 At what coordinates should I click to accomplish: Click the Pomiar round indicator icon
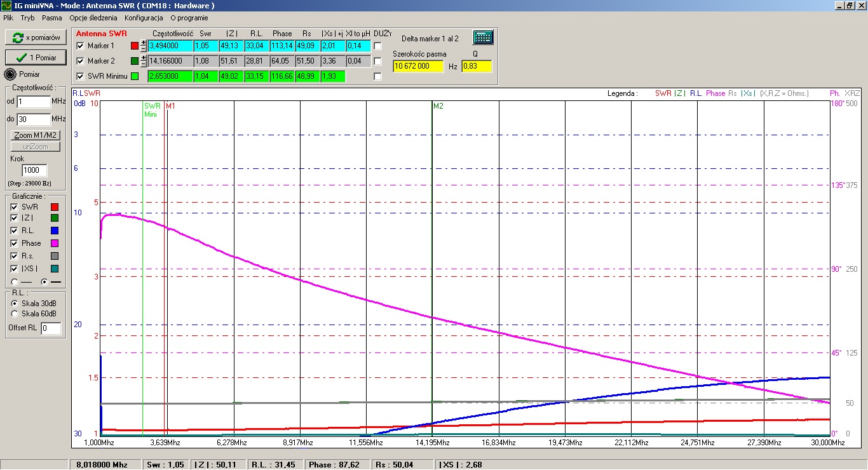pos(10,74)
